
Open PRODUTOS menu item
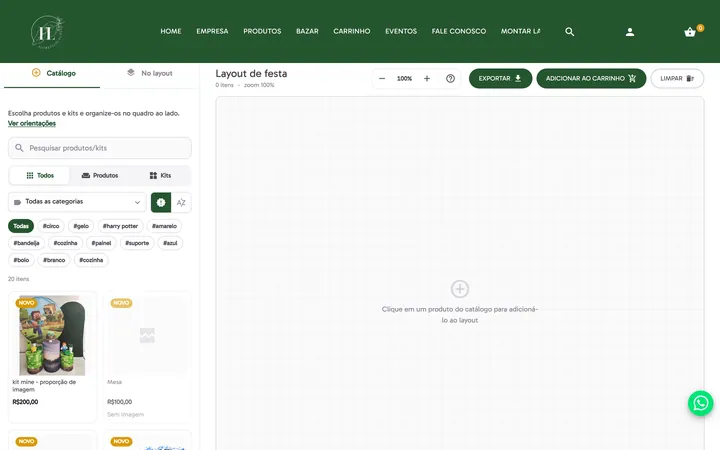tap(262, 31)
